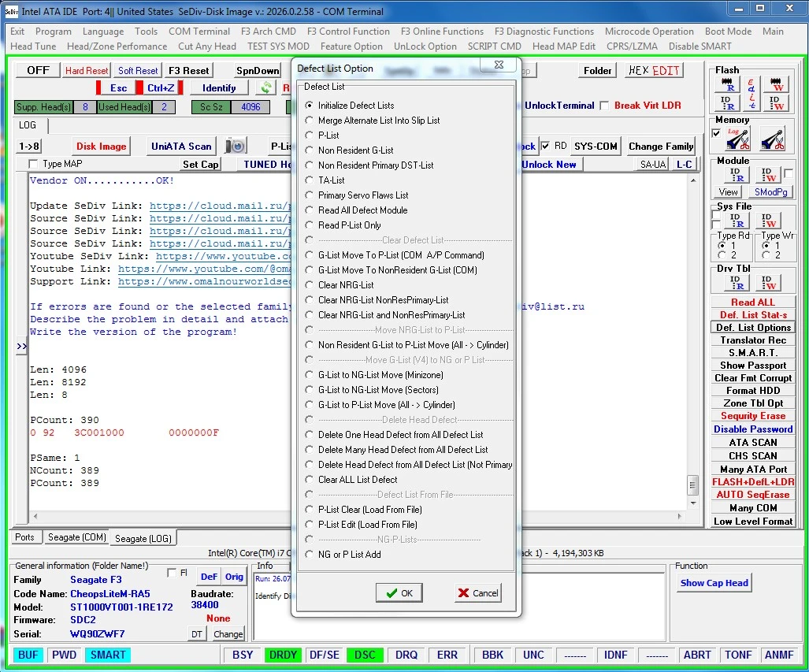The image size is (809, 672).
Task: Click the Change baudrate button
Action: click(x=228, y=634)
